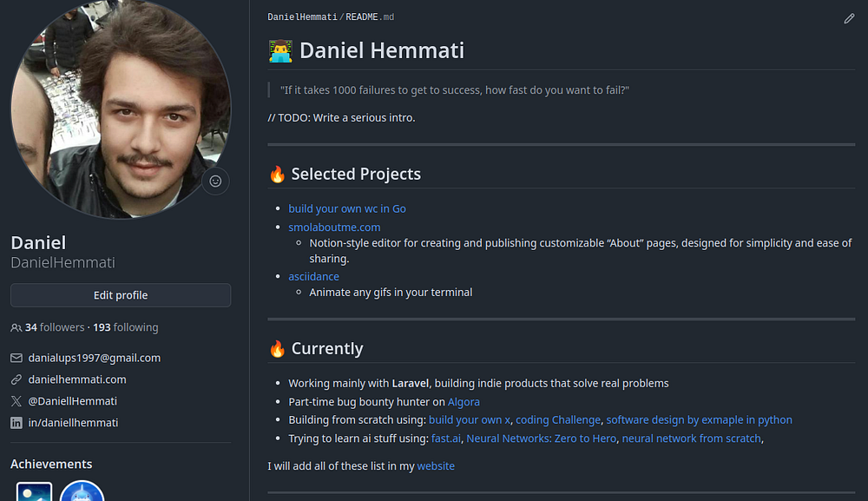Follow the Algora link

tap(464, 402)
